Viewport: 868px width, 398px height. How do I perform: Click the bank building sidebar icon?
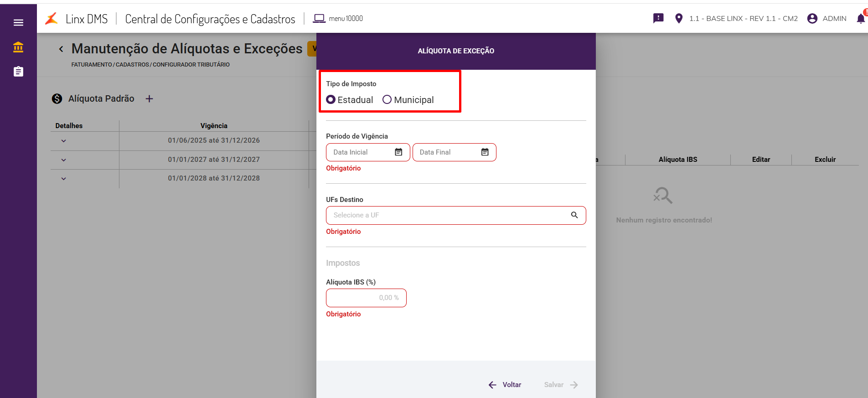coord(18,47)
